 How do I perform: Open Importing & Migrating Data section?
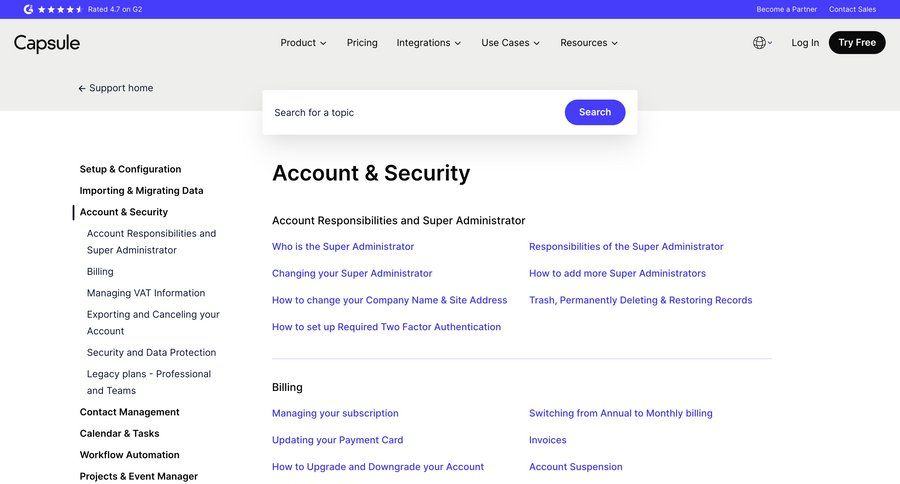point(141,191)
